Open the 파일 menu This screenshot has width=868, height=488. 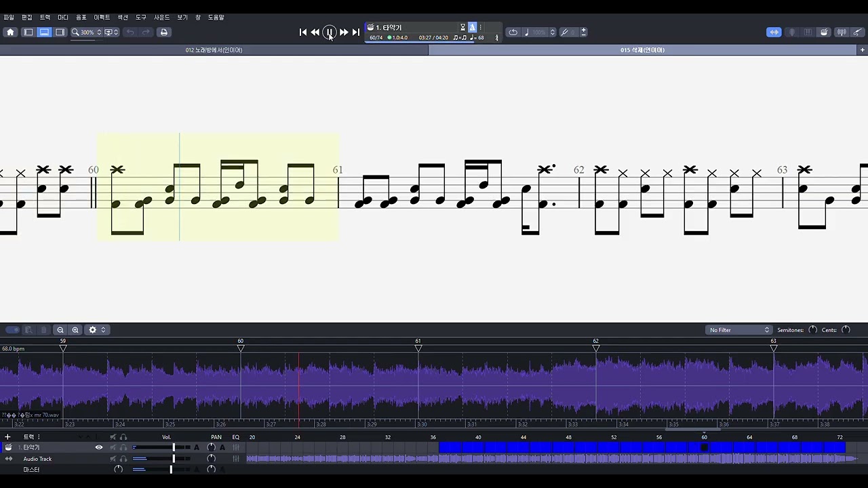click(x=9, y=18)
